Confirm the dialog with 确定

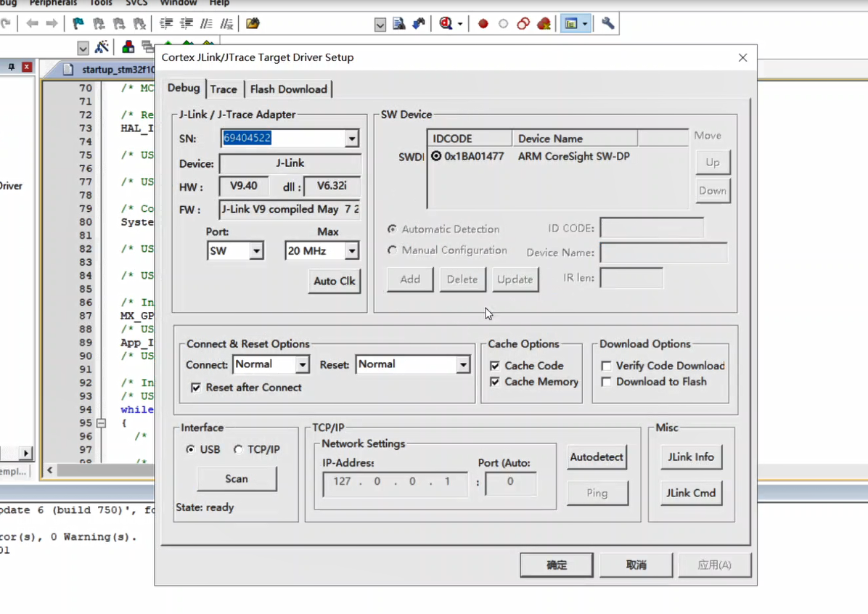tap(557, 565)
